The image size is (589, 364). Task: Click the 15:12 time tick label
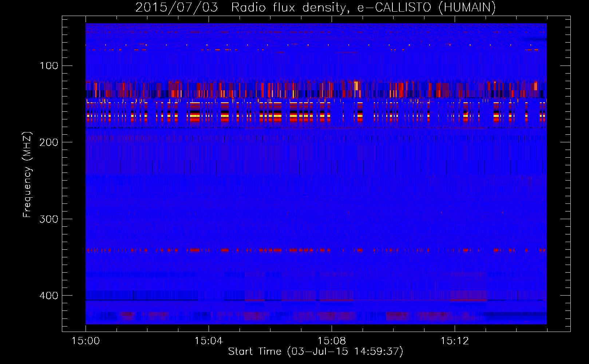coord(455,341)
